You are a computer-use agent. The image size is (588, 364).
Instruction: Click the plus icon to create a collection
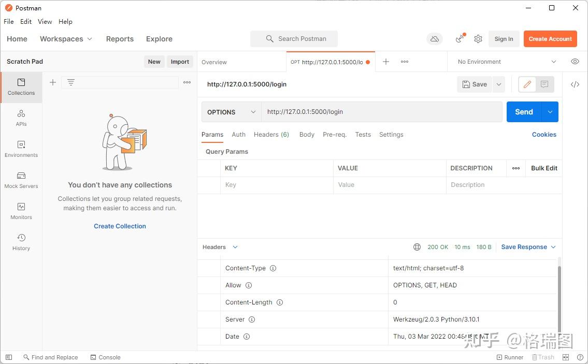(53, 82)
